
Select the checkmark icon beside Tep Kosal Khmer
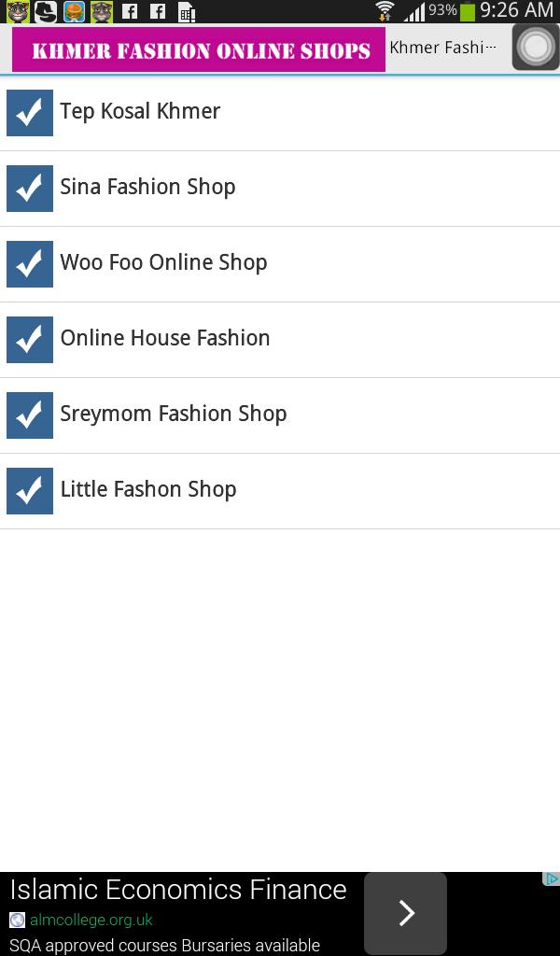[30, 113]
